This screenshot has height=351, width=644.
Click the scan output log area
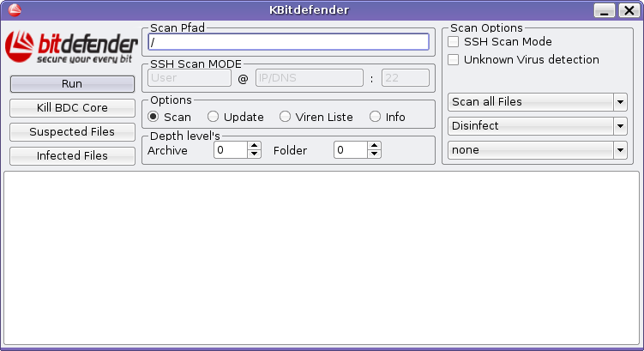pos(322,258)
